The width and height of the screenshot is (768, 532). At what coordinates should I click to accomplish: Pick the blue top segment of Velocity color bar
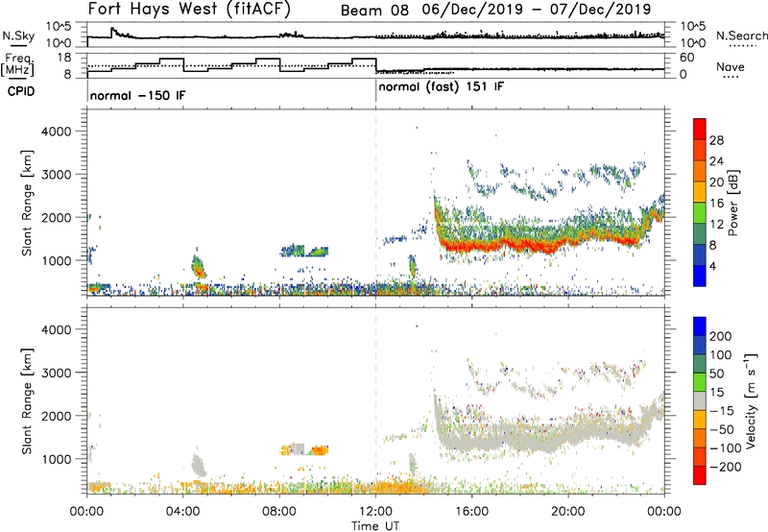click(700, 326)
